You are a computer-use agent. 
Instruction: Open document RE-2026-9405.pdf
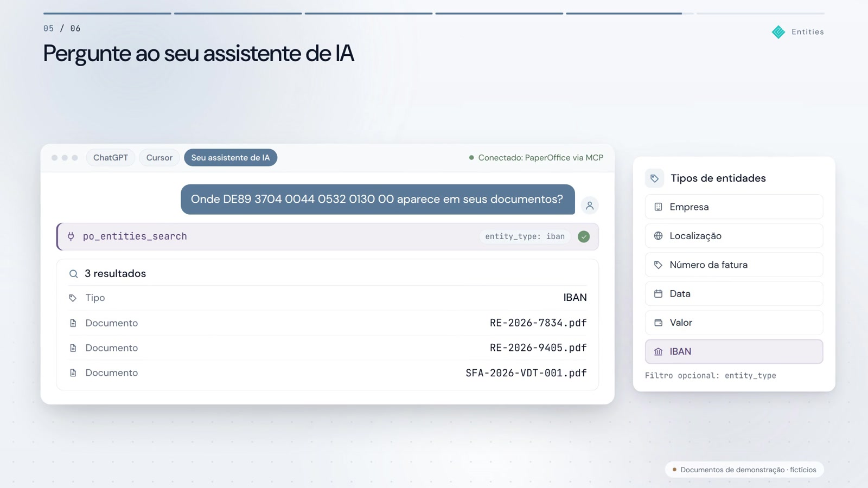click(538, 348)
